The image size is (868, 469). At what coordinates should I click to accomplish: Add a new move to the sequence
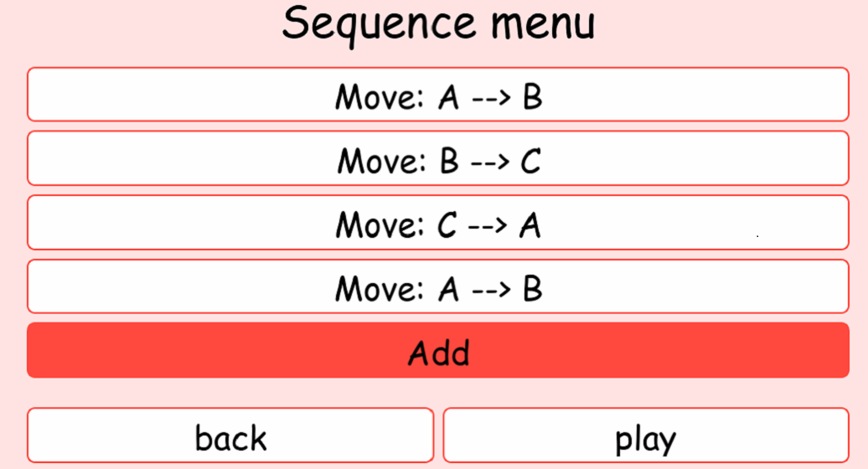(438, 351)
